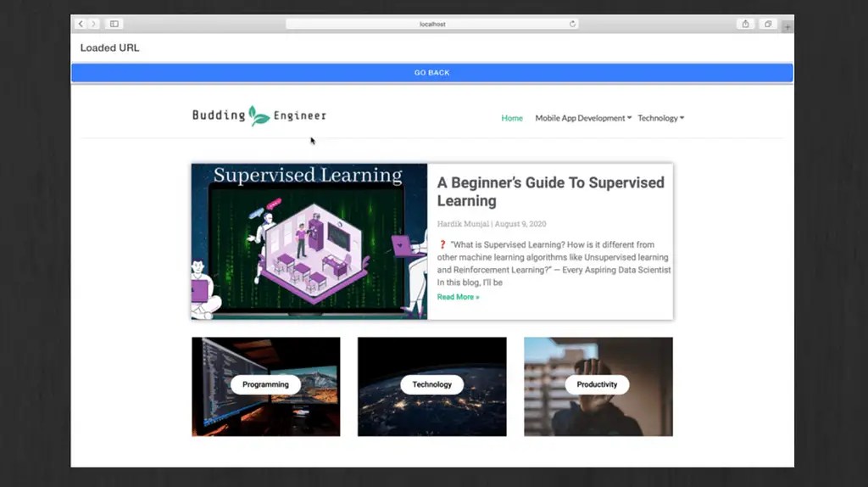This screenshot has width=868, height=487.
Task: Reload the page with the refresh icon
Action: 572,24
